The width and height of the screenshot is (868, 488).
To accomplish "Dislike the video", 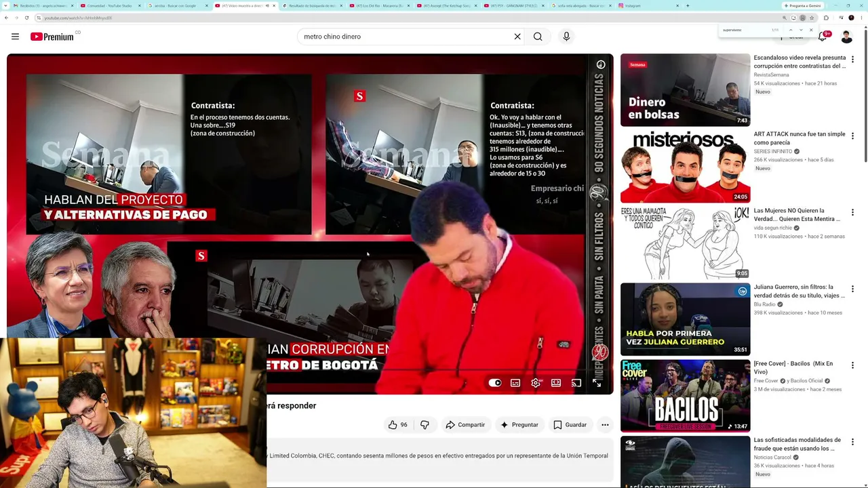I will click(425, 425).
